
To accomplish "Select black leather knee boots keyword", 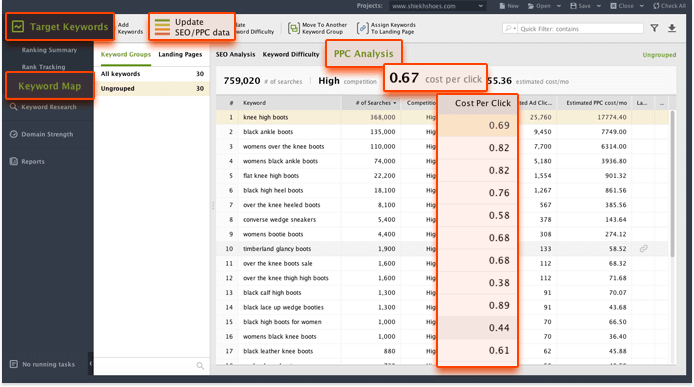I will [x=278, y=351].
